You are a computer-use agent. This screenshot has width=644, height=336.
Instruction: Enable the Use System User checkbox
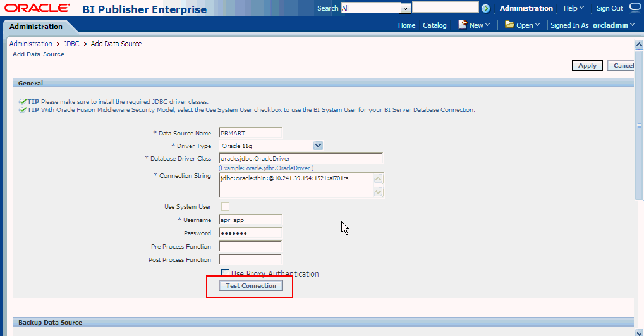pyautogui.click(x=225, y=206)
